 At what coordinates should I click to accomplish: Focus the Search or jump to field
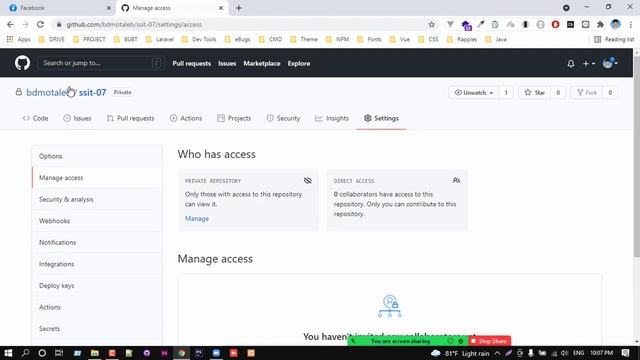(x=101, y=63)
